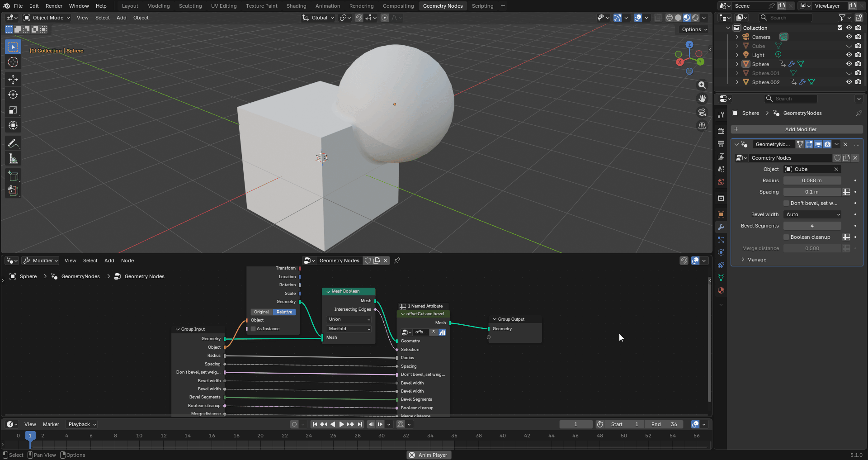Switch to the Sculpting workspace tab
This screenshot has height=460, width=868.
190,6
